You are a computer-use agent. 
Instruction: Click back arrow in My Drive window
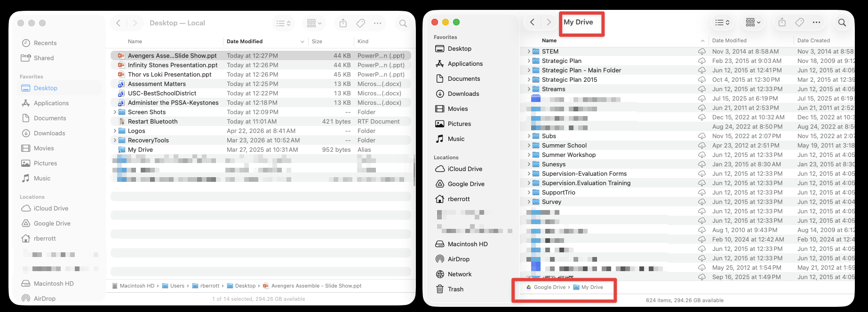point(532,22)
